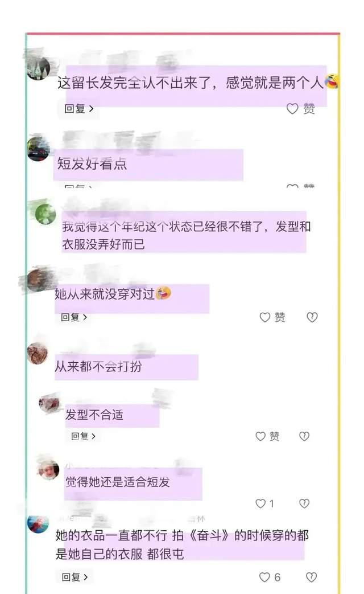Dislike the 奋斗 clothing comment
The width and height of the screenshot is (364, 594).
coord(312,577)
